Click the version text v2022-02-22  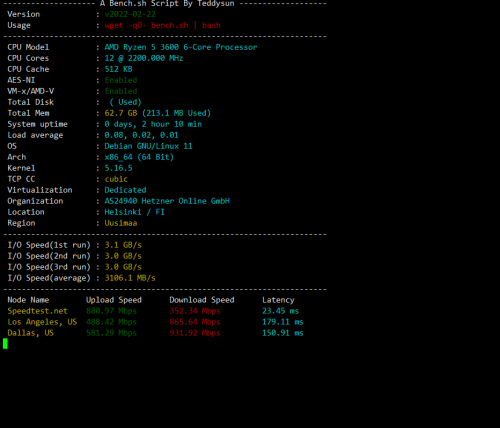click(130, 14)
